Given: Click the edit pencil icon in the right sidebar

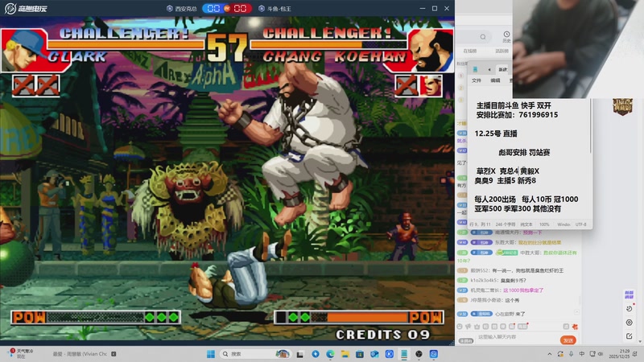Looking at the screenshot, I should (629, 336).
